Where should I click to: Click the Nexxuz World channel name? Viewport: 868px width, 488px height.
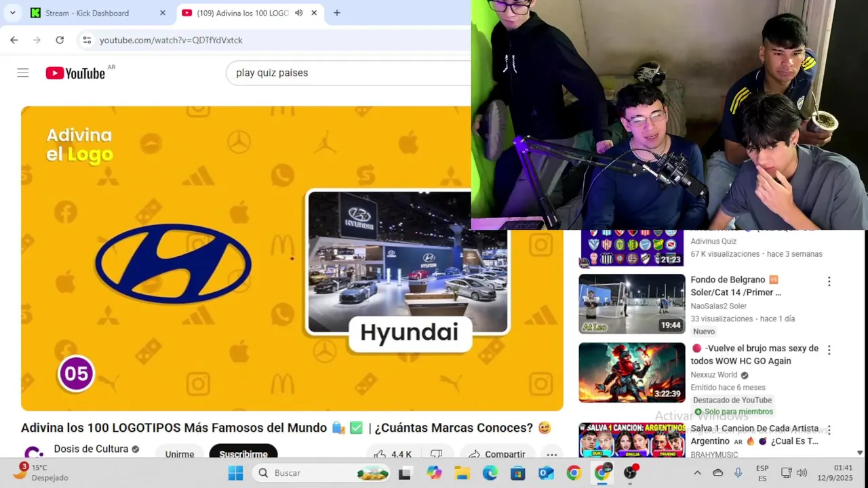click(x=714, y=375)
